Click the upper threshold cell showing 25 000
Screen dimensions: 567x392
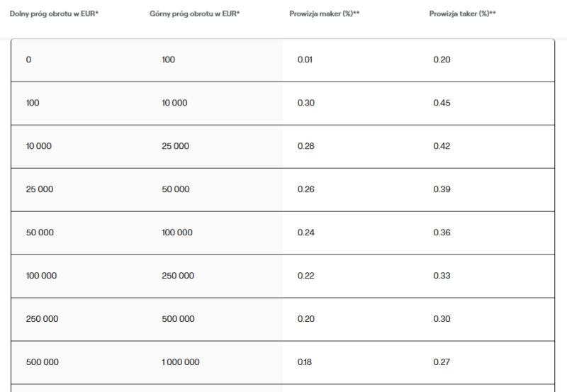[176, 146]
